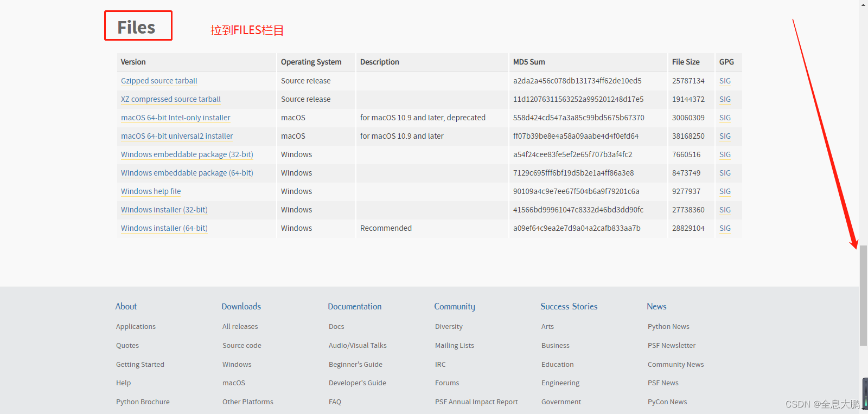This screenshot has height=414, width=868.
Task: Download macOS 64-bit universal2 installer
Action: 177,136
